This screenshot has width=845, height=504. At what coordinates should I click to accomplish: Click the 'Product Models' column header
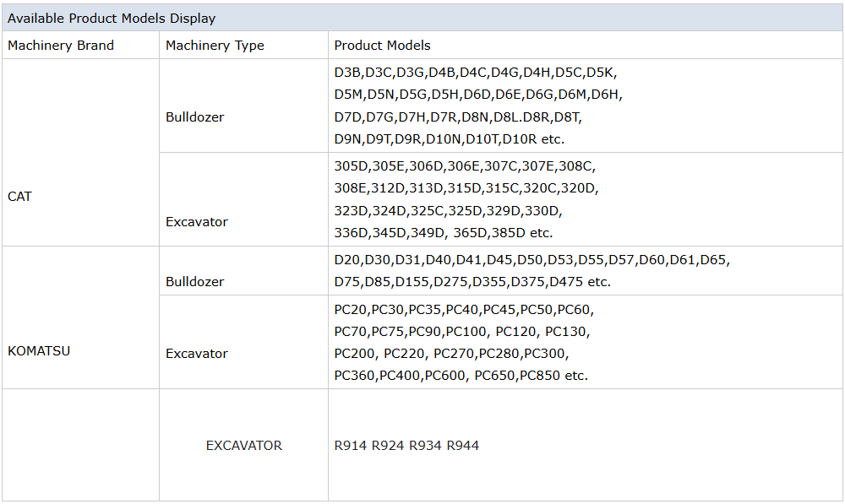(382, 46)
